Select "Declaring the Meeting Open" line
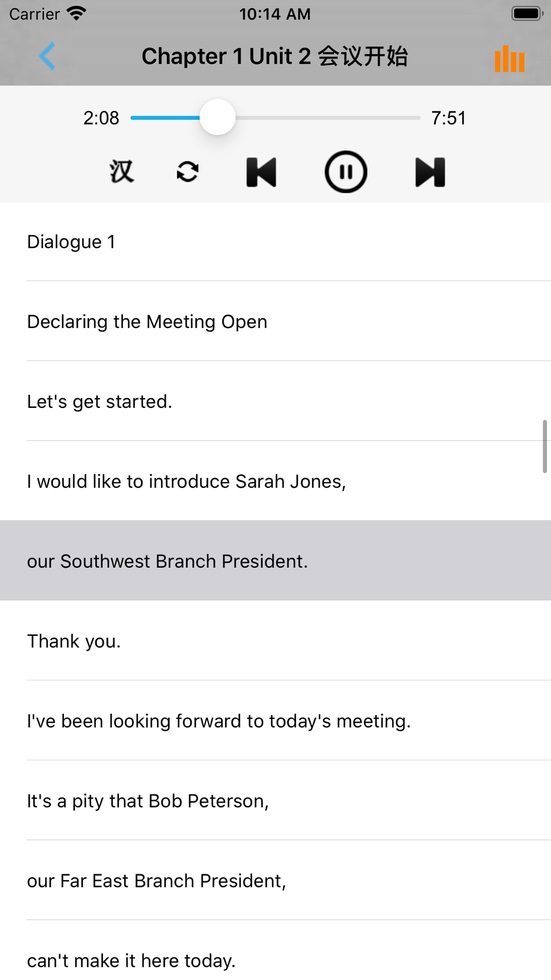Screen dimensions: 551x980 [147, 322]
